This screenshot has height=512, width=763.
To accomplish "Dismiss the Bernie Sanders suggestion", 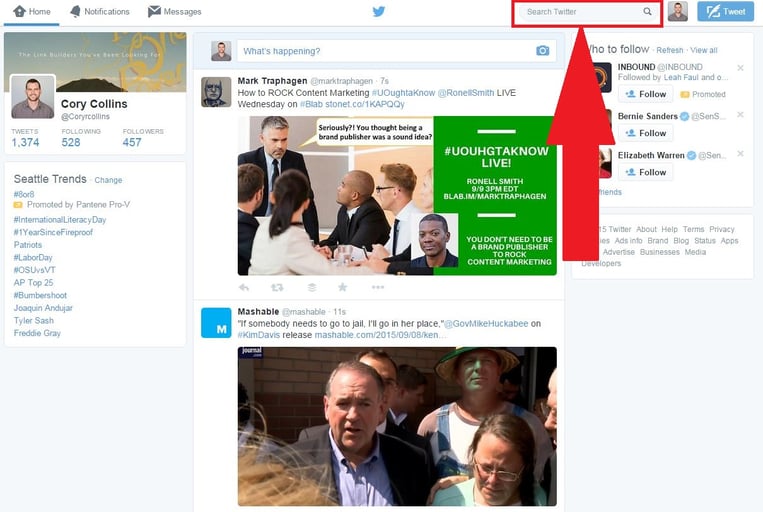I will tap(740, 114).
